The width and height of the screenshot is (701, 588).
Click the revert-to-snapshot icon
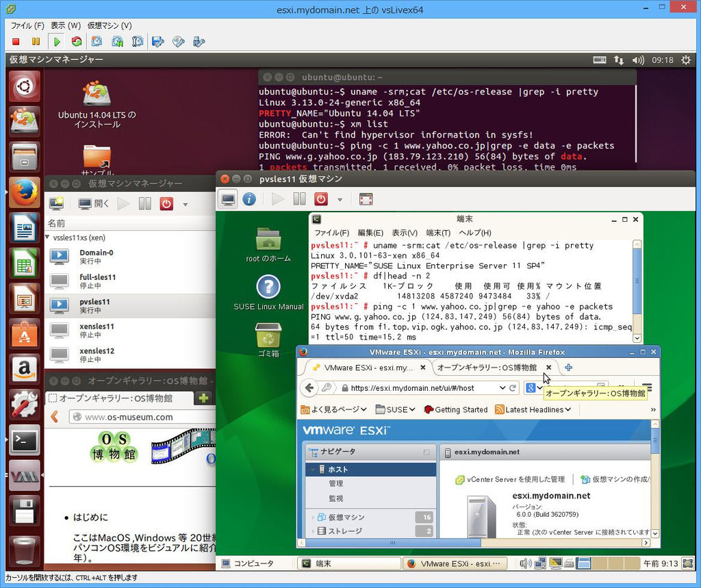coord(117,42)
